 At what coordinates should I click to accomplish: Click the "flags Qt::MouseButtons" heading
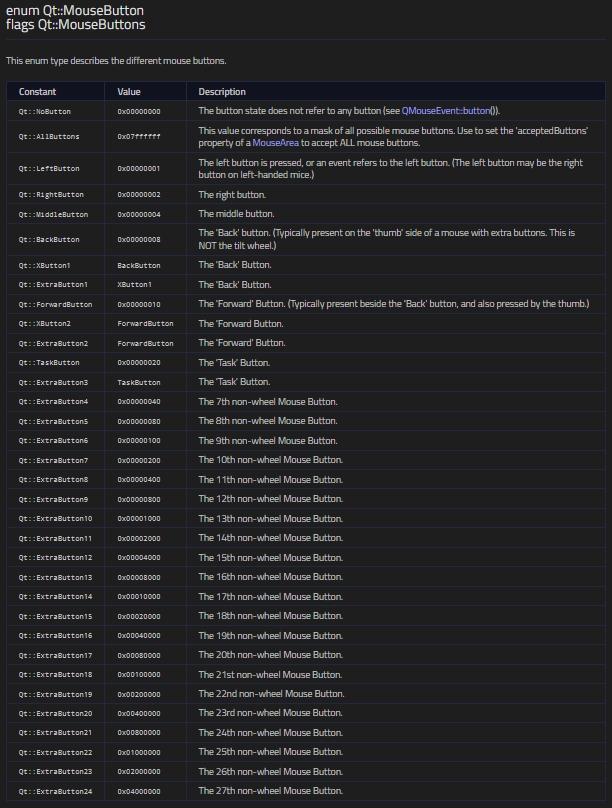[x=75, y=25]
